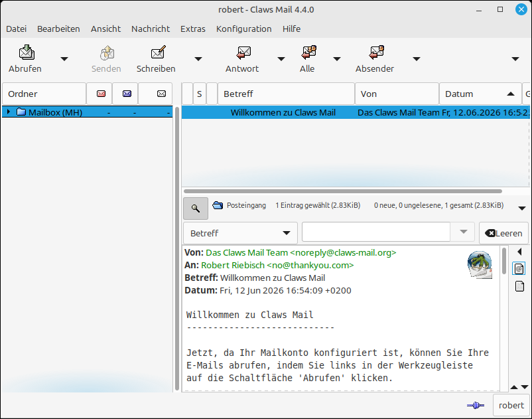Toggle the quick search magnifier button

click(196, 208)
